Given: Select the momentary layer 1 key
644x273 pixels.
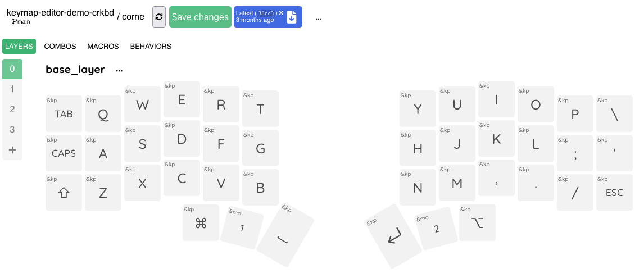Looking at the screenshot, I should (x=242, y=228).
